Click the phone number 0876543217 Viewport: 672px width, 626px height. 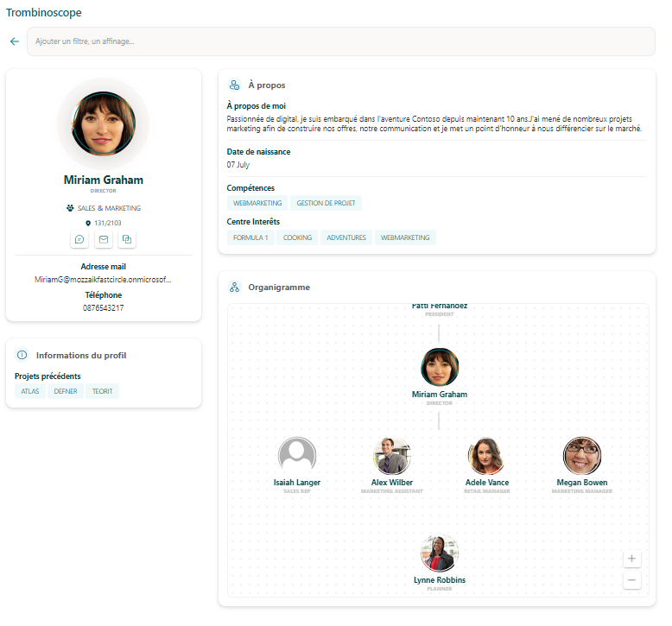coord(104,307)
